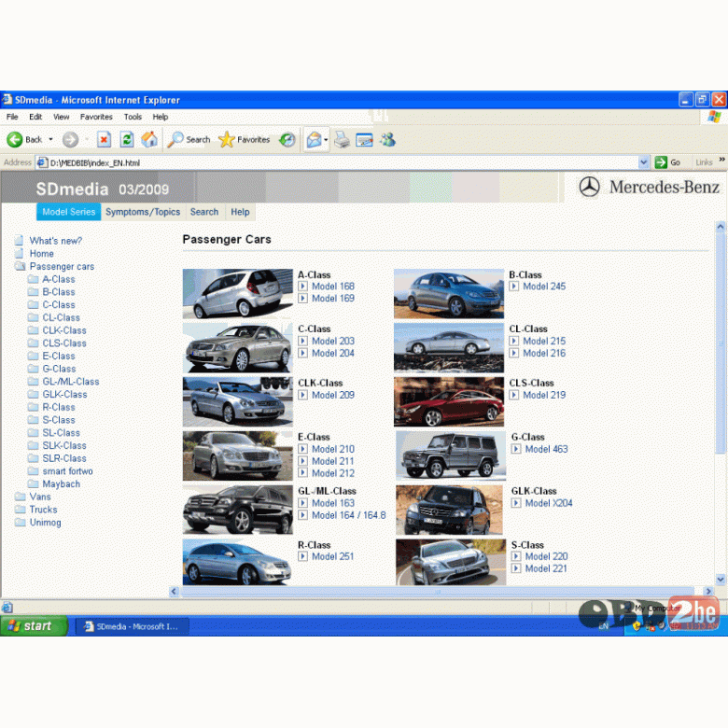Screen dimensions: 728x728
Task: Click the Back navigation arrow
Action: 14,139
